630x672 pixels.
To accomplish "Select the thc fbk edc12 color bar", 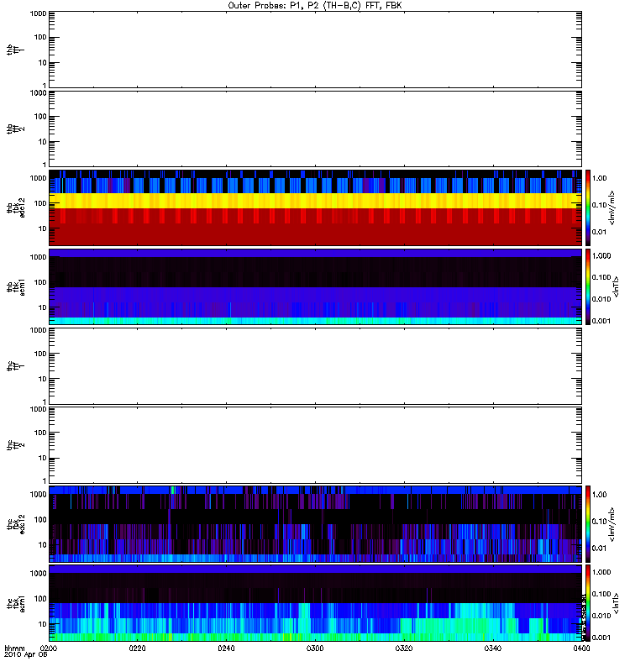I will (x=588, y=523).
